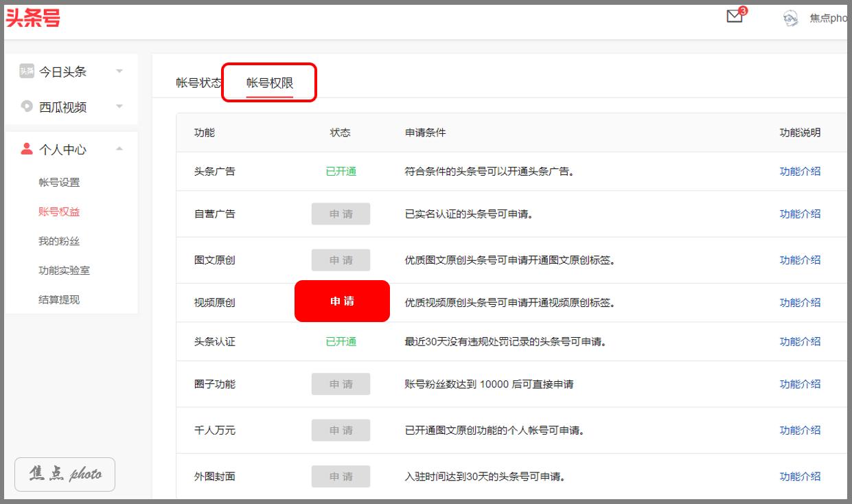Open the message notifications envelope icon
The height and width of the screenshot is (504, 852).
pyautogui.click(x=733, y=16)
